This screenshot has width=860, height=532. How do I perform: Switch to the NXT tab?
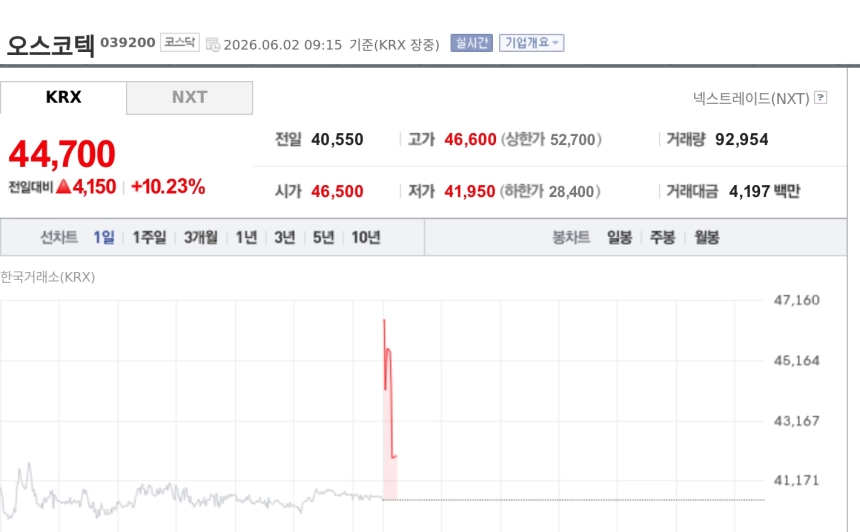coord(190,98)
